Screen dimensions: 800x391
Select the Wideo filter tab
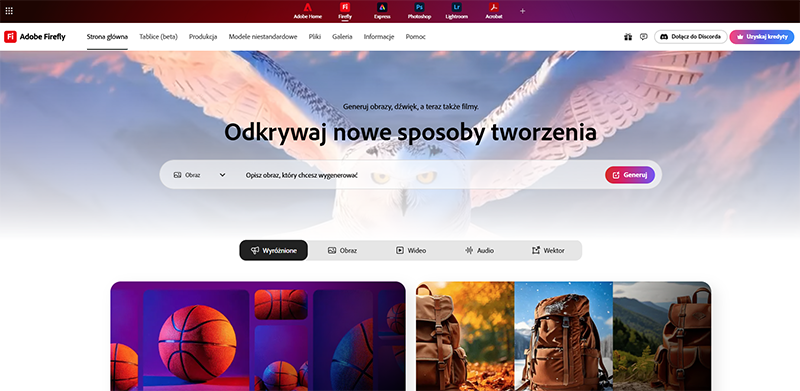tap(411, 250)
